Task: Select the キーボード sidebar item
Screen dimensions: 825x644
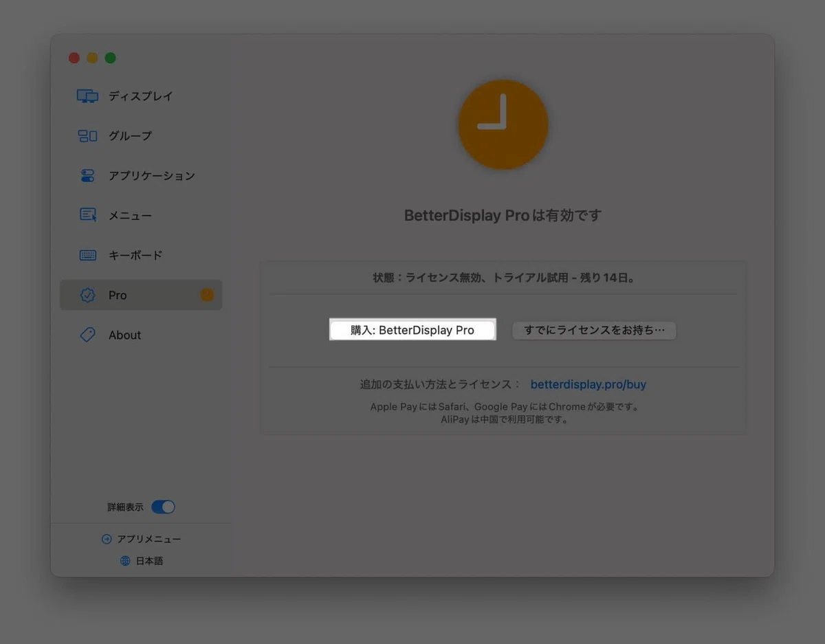Action: pos(141,255)
